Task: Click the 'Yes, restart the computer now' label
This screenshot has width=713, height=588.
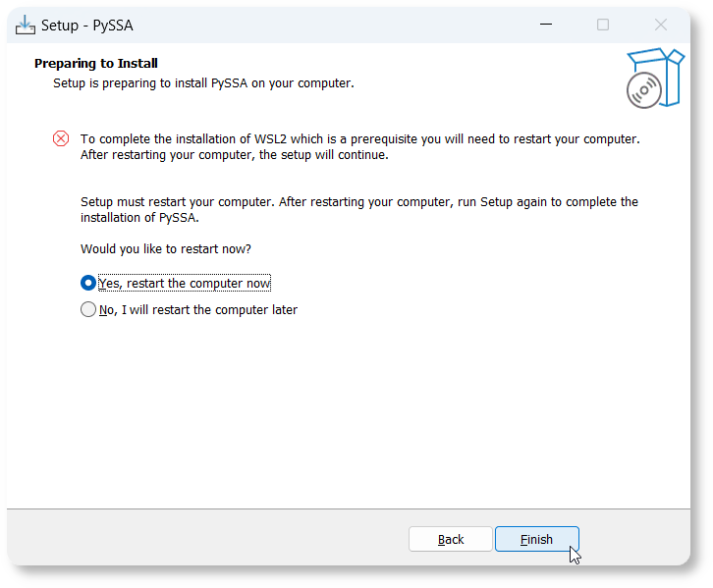Action: point(185,283)
